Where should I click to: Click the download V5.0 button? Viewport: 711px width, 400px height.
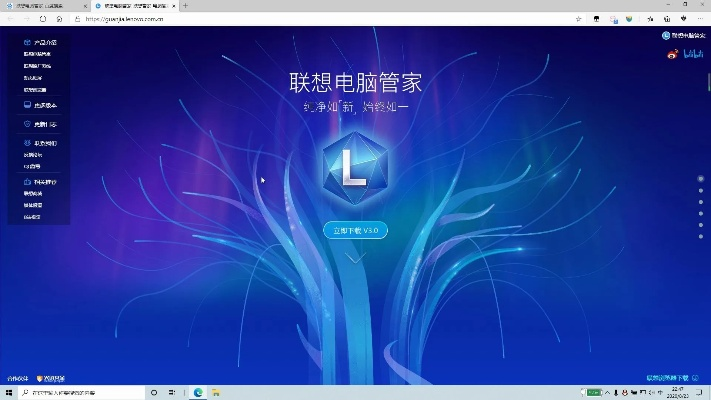tap(355, 230)
